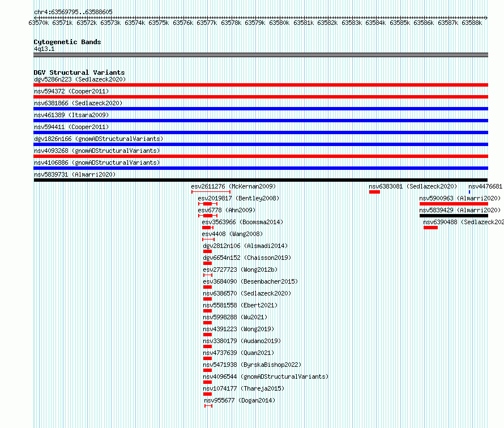Open the nsv6386570 (Sedlazeck2020) label
The image size is (504, 428).
(247, 293)
